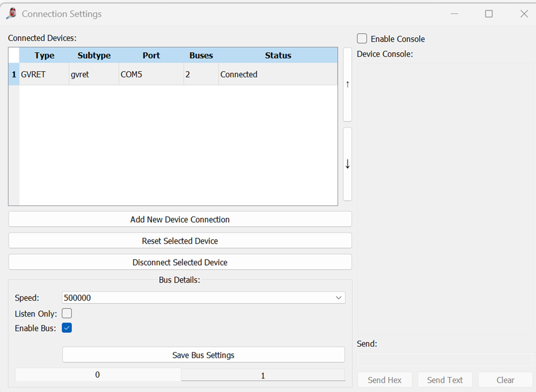This screenshot has height=392, width=536.
Task: Move device up with the up arrow
Action: pyautogui.click(x=347, y=85)
